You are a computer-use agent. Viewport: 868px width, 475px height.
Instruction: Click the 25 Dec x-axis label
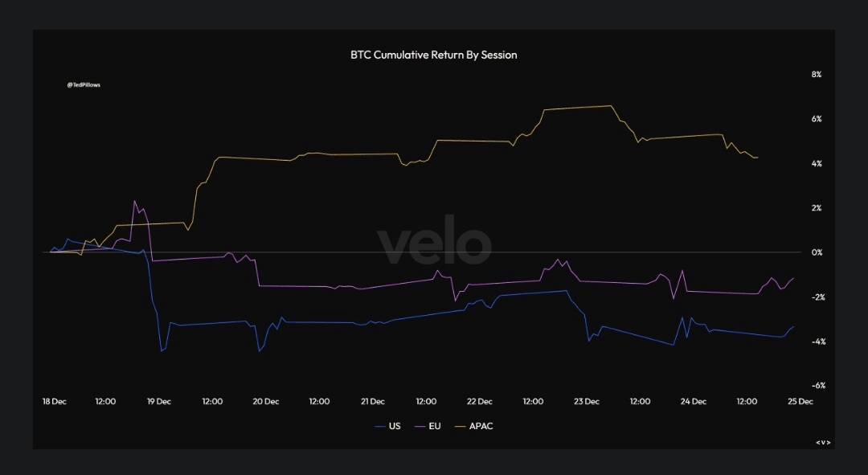(800, 401)
